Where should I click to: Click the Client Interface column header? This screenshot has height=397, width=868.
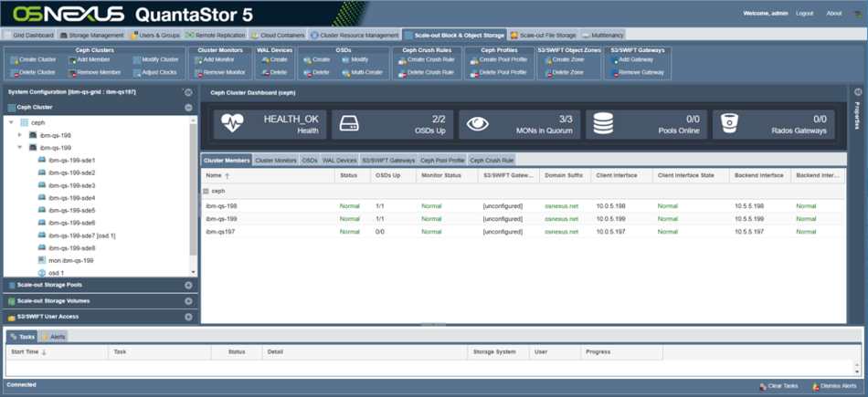[x=622, y=175]
